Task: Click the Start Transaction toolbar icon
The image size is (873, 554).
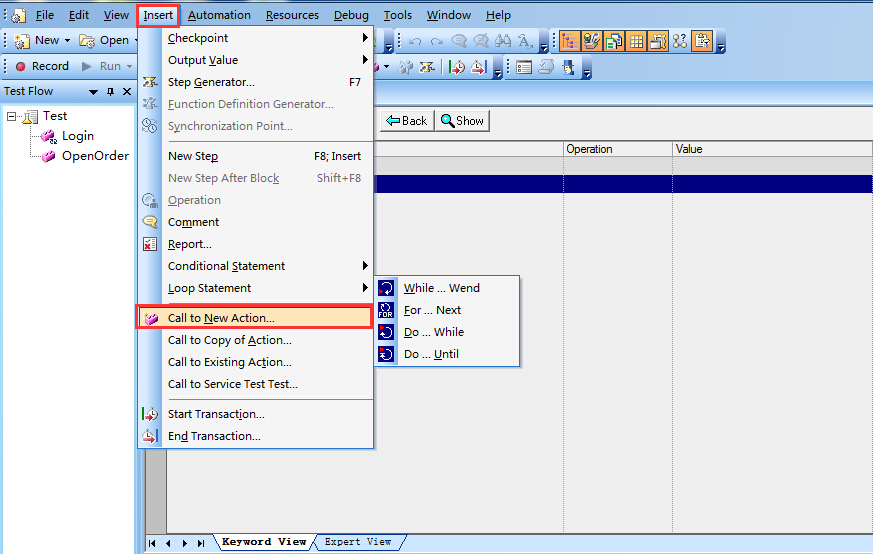Action: pyautogui.click(x=456, y=67)
